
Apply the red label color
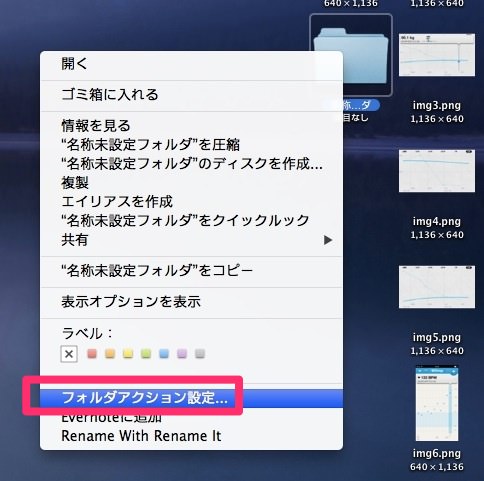(92, 354)
